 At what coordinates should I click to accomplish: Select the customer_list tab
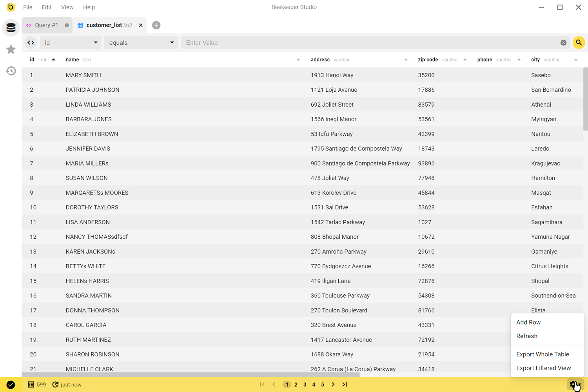[x=109, y=25]
